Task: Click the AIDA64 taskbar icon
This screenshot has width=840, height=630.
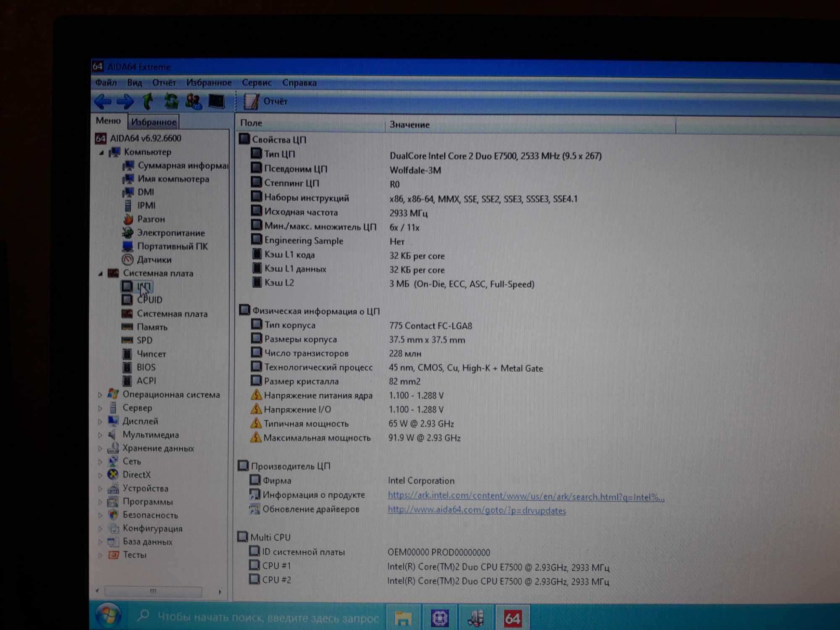Action: (x=512, y=618)
